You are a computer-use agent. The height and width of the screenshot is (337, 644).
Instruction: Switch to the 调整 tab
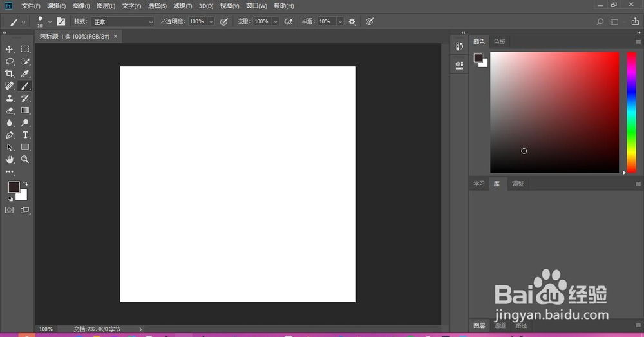point(518,184)
